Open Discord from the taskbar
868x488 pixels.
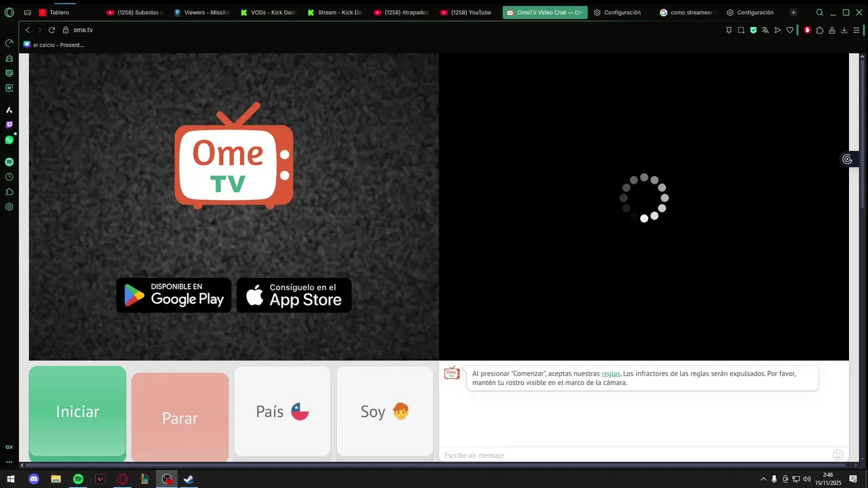(x=34, y=479)
